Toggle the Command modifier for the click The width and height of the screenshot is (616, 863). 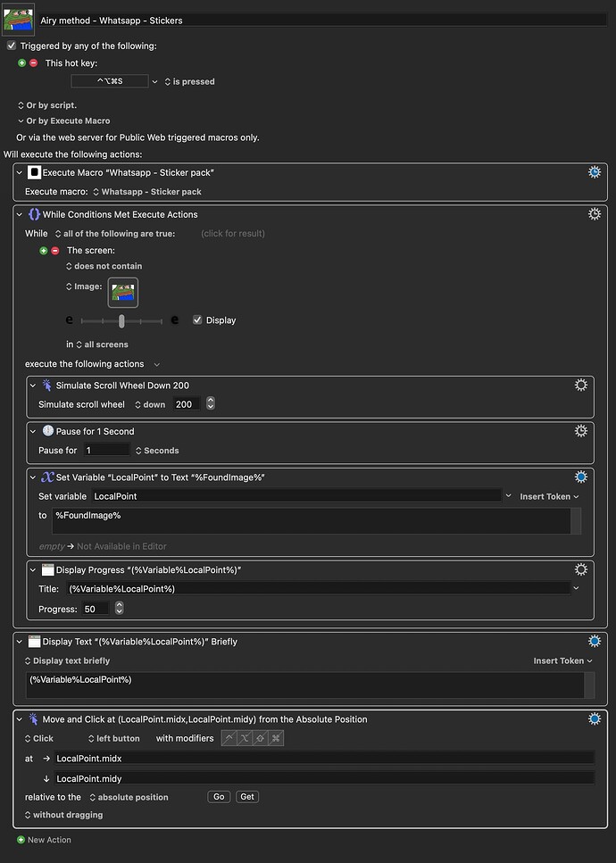point(276,738)
